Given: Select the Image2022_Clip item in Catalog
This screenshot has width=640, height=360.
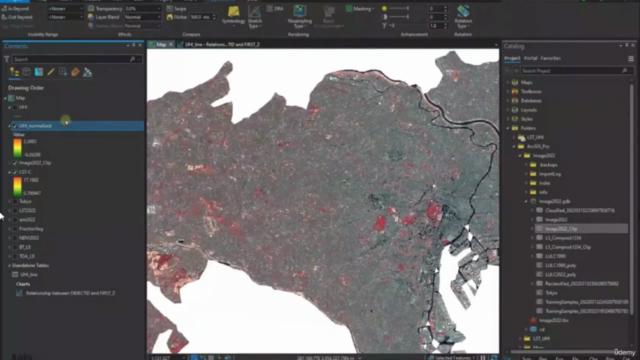Looking at the screenshot, I should pyautogui.click(x=581, y=229).
